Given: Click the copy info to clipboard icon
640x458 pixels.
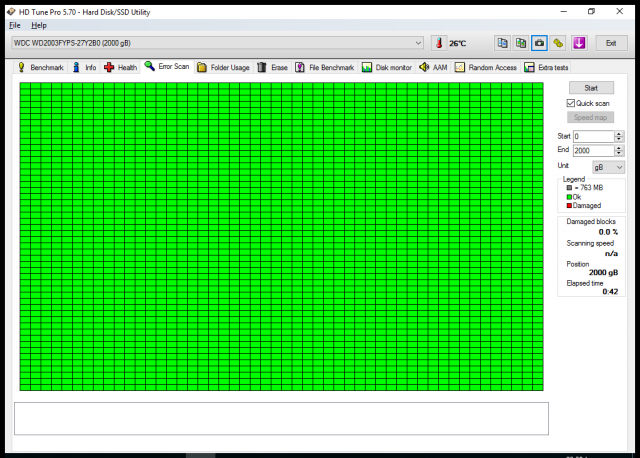Looking at the screenshot, I should [503, 43].
